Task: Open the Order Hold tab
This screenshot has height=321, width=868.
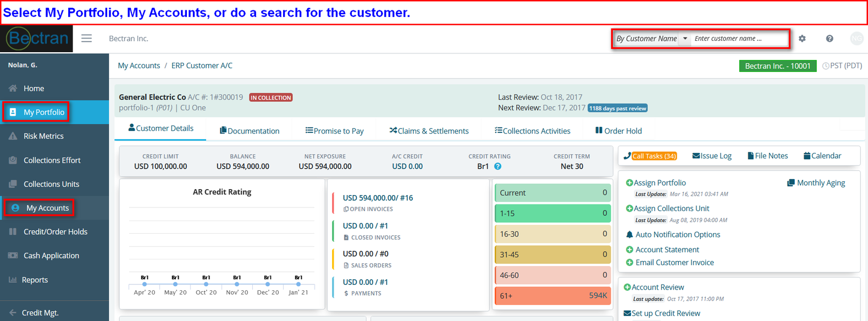Action: pyautogui.click(x=618, y=131)
